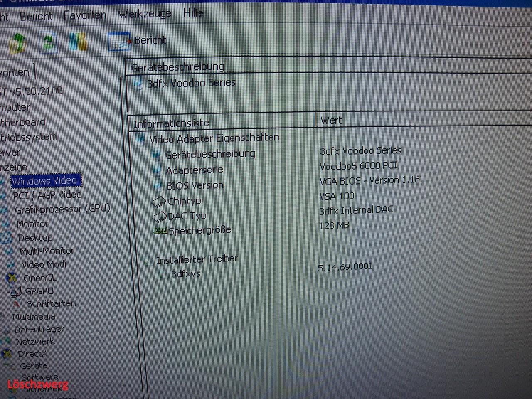Click the Chiptyp chip icon
Viewport: 532px width, 399px height.
point(159,202)
